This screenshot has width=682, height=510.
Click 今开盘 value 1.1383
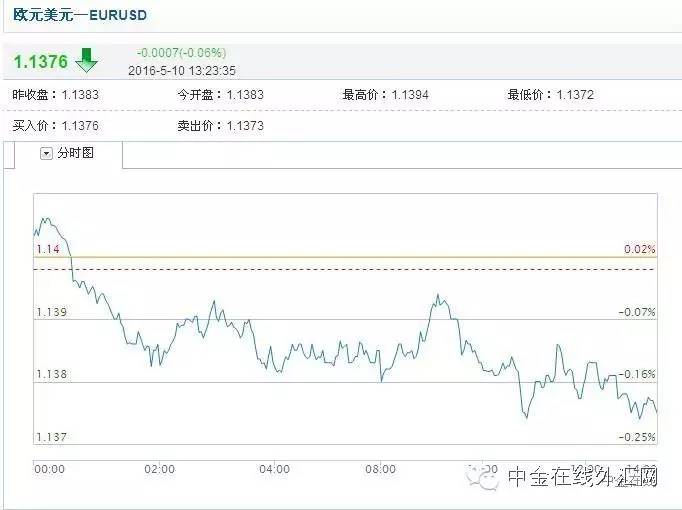tap(245, 95)
